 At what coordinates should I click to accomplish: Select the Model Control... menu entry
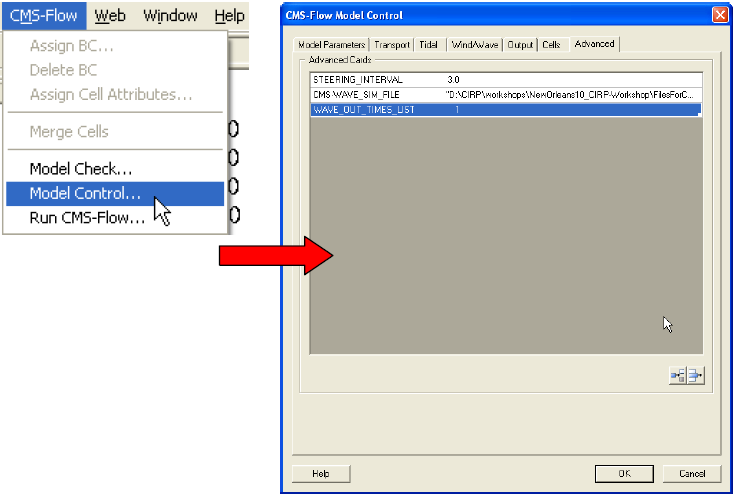(115, 193)
